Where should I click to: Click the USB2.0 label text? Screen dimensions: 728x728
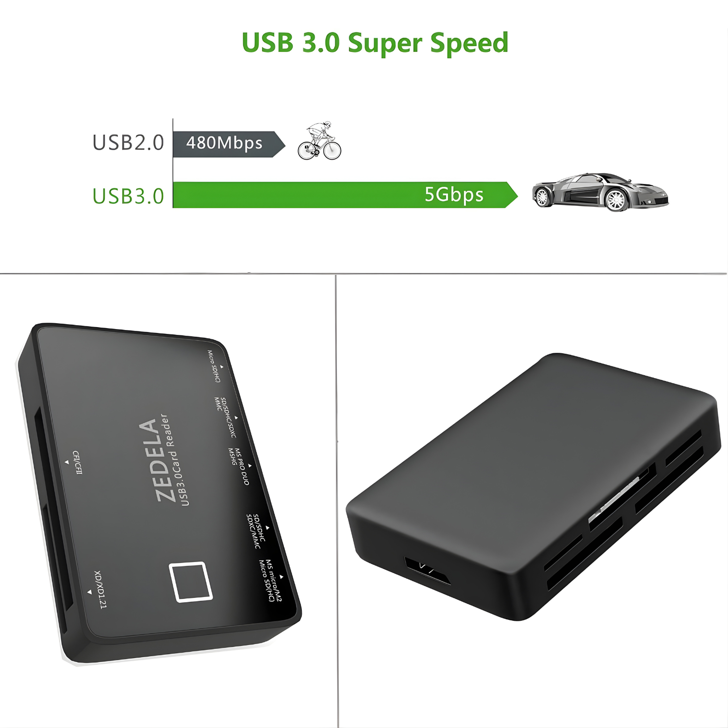pos(128,143)
